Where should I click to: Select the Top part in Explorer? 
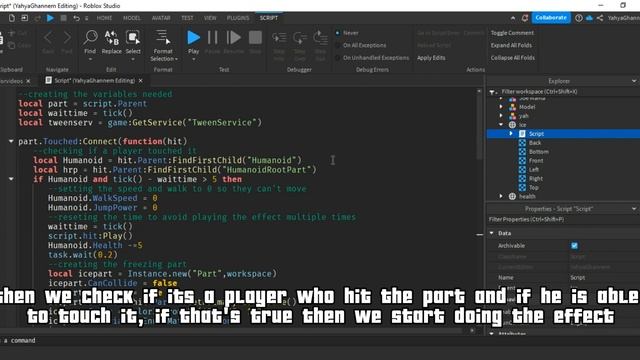(x=534, y=187)
